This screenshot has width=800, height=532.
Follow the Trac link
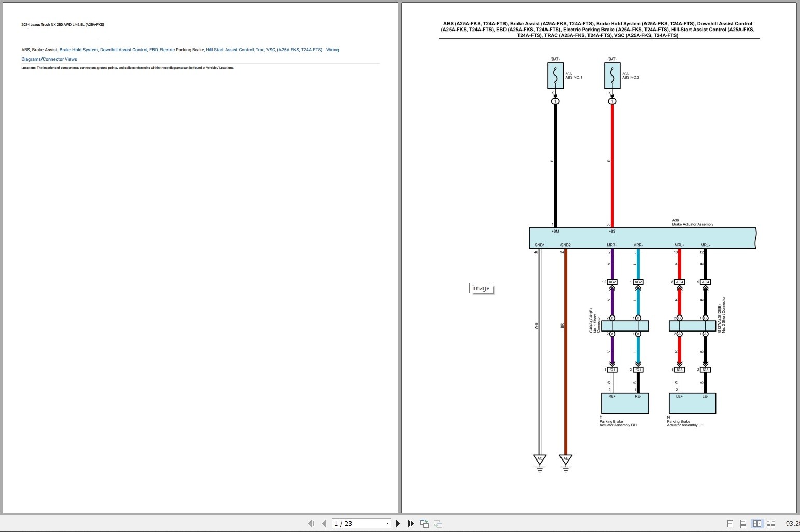tap(260, 50)
